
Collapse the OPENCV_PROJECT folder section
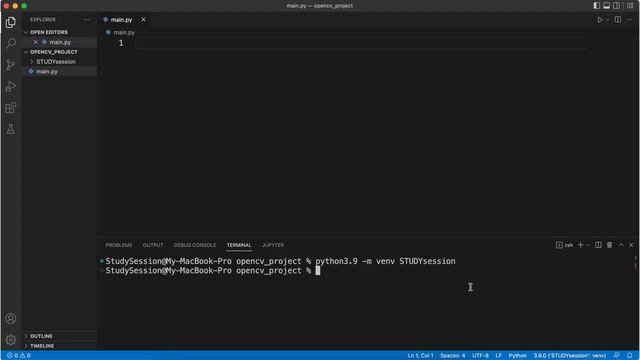tap(53, 52)
